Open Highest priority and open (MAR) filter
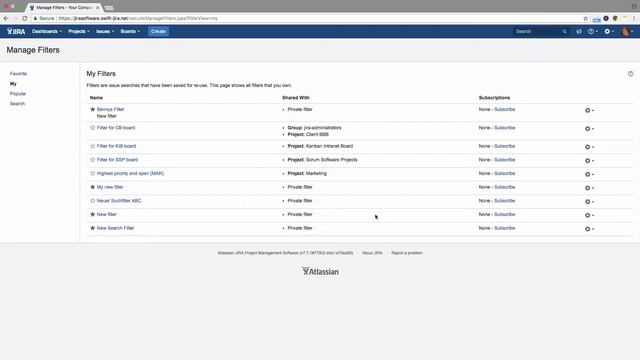Viewport: 640px width, 360px height. (x=130, y=173)
